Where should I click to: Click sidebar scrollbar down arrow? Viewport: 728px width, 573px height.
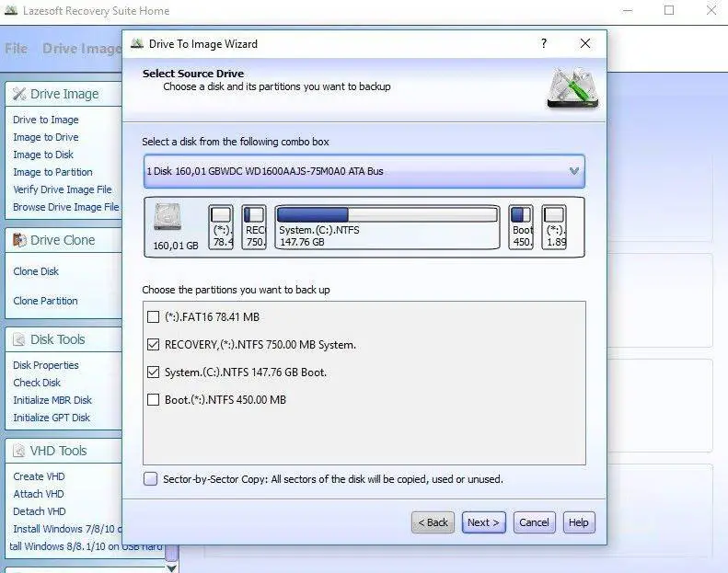coord(171,567)
